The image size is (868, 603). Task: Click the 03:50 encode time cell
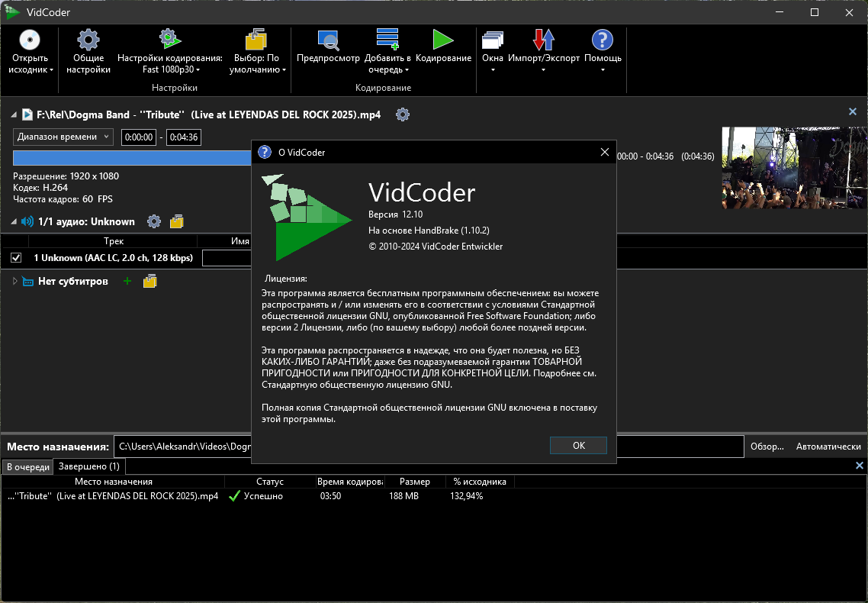click(330, 496)
